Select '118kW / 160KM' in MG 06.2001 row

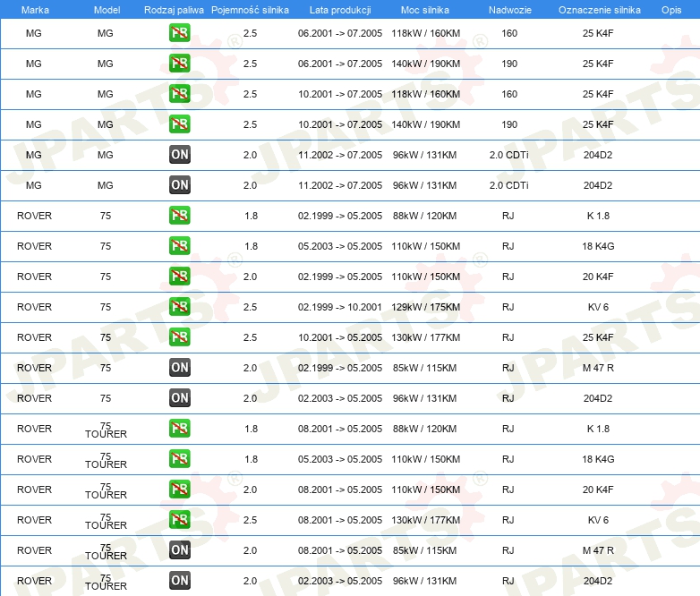pos(425,33)
